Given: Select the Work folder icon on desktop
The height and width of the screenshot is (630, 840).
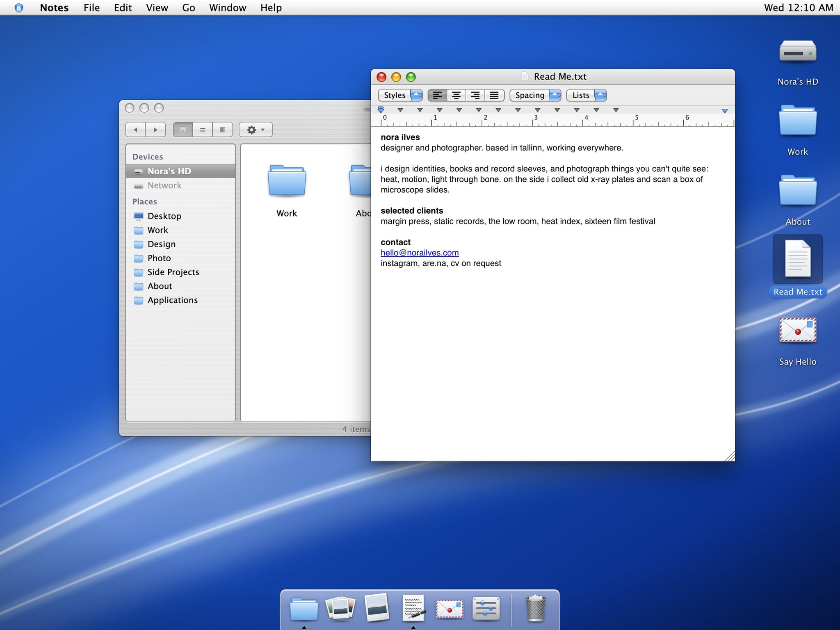Looking at the screenshot, I should [x=798, y=121].
